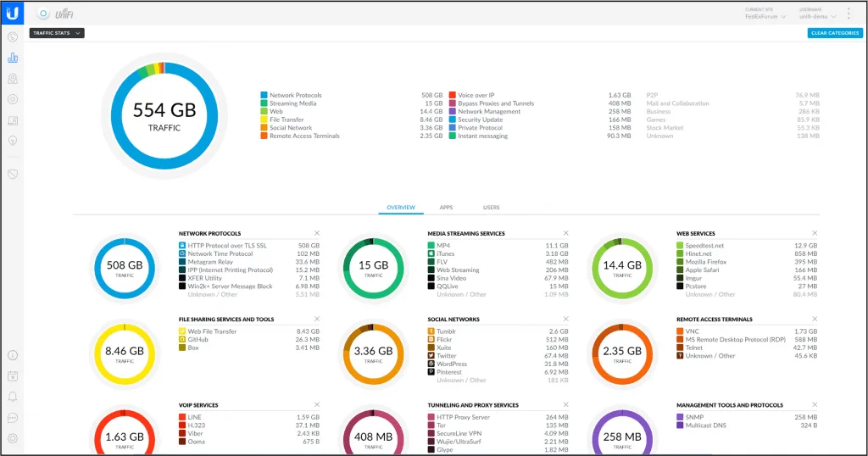
Task: Open the Dashboard gauge sidebar icon
Action: (13, 37)
